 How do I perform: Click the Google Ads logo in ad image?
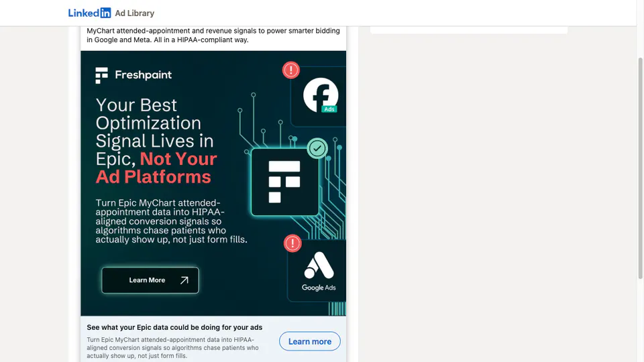pos(319,271)
